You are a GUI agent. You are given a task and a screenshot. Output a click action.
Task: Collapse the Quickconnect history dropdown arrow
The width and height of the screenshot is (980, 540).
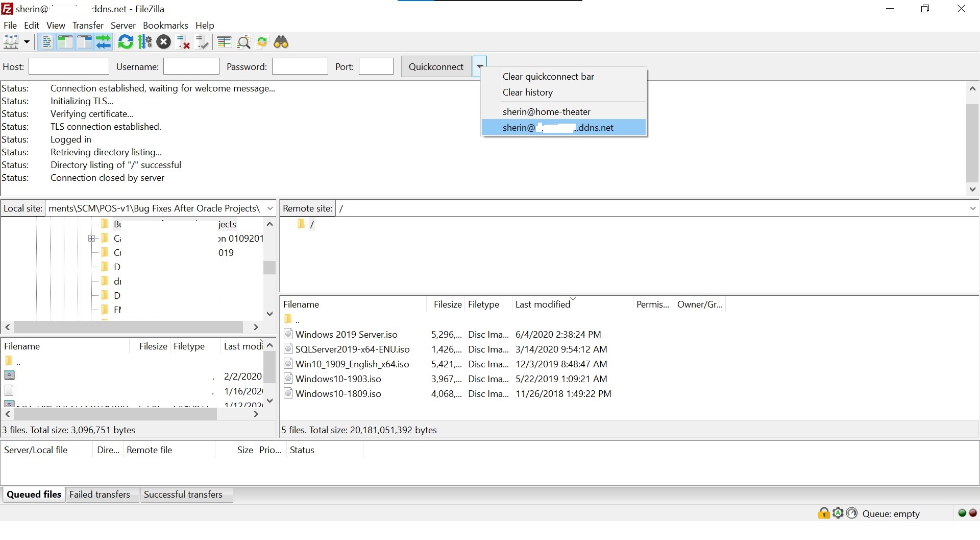coord(480,66)
